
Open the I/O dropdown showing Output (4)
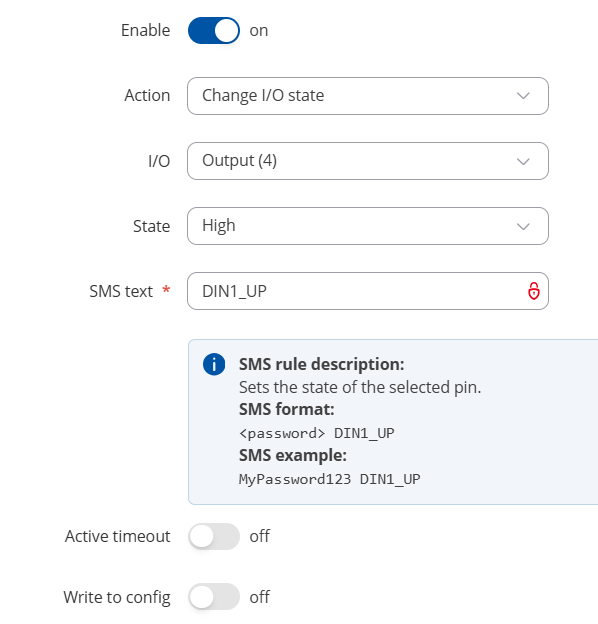[x=368, y=161]
